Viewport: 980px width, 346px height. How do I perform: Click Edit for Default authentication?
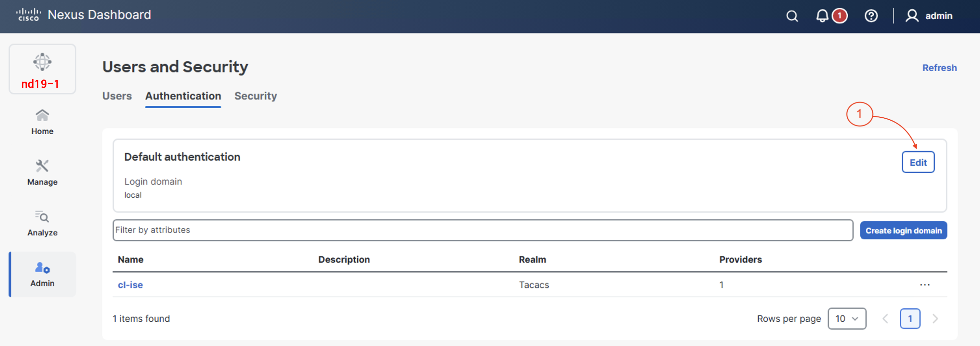[x=918, y=163]
